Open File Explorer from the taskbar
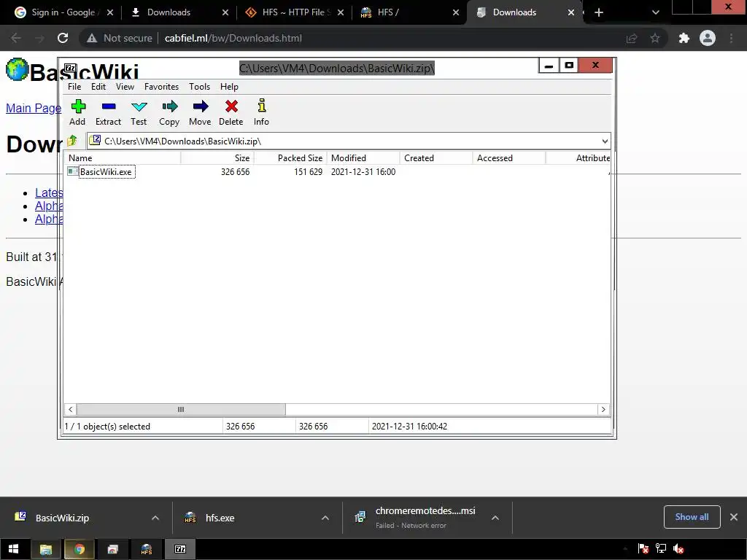 [x=46, y=549]
